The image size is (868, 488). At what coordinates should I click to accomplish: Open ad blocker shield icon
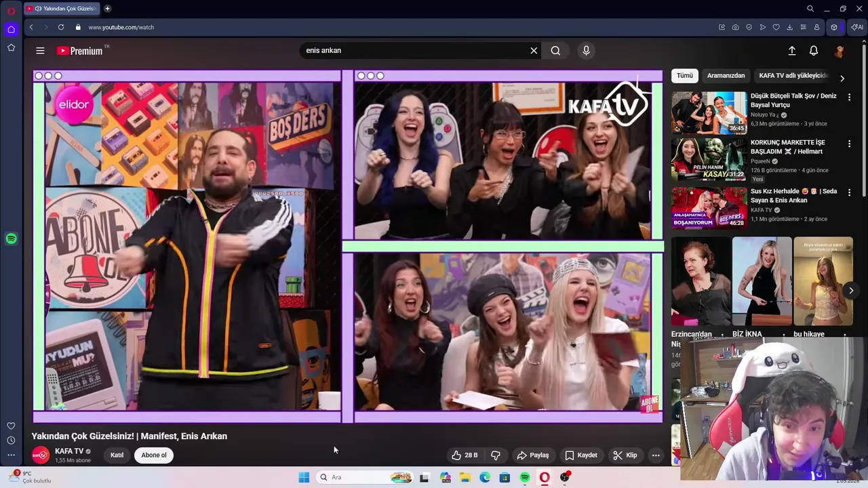(749, 27)
